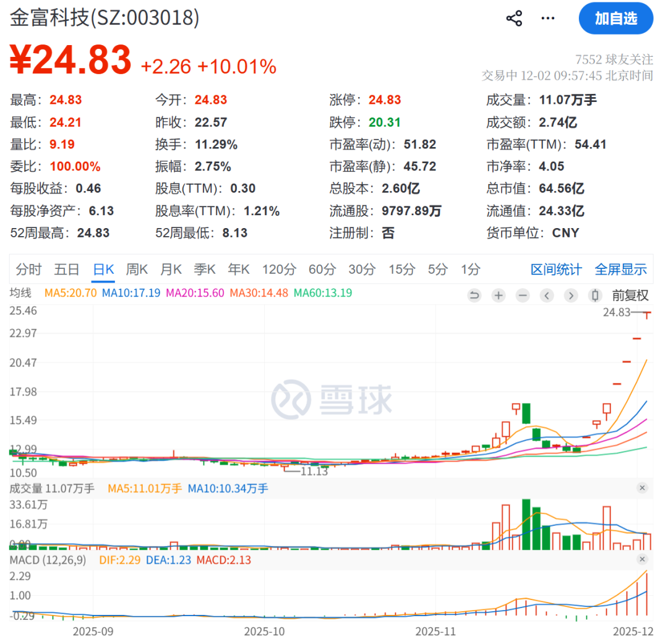
Task: Click the 加自选 add-to-watchlist button
Action: (x=615, y=19)
